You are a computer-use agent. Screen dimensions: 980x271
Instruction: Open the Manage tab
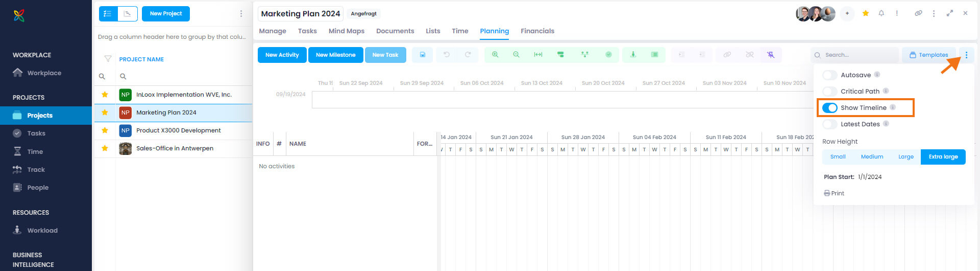273,31
